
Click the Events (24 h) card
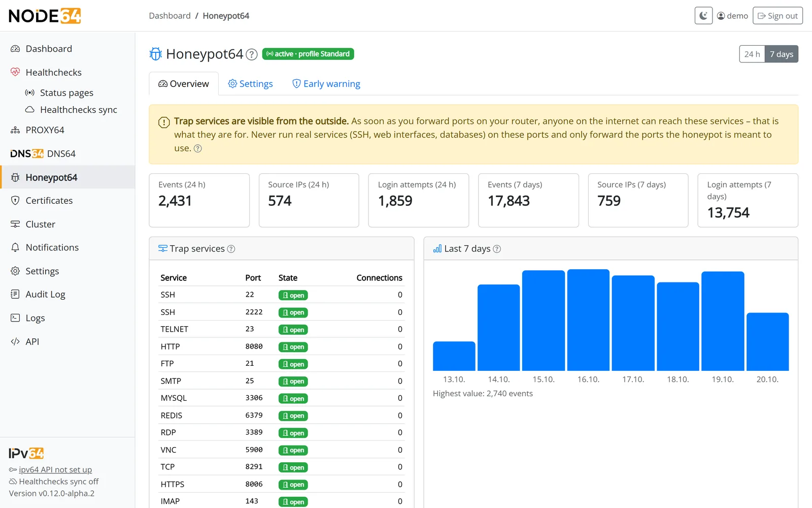point(199,200)
